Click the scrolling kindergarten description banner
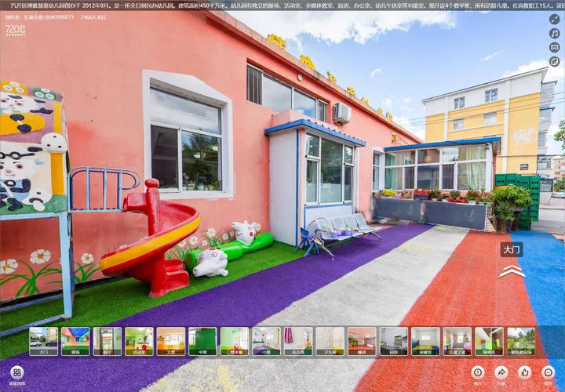Viewport: 565px width, 392px height. pyautogui.click(x=282, y=5)
